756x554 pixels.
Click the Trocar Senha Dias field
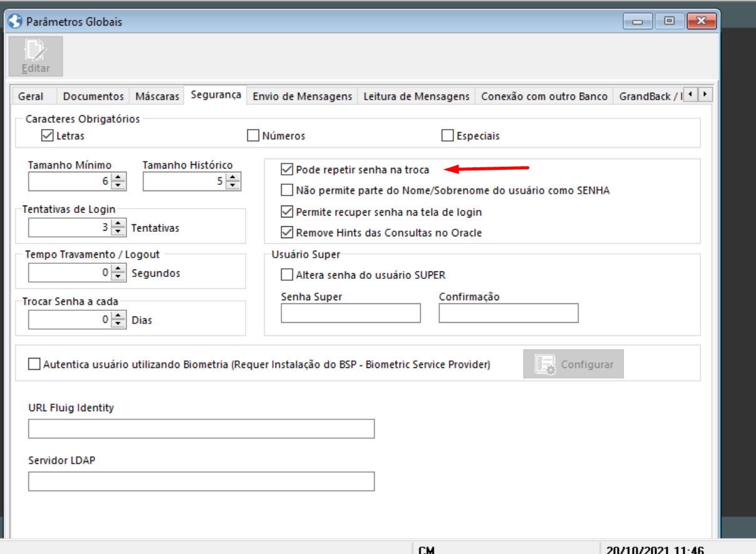pos(70,320)
